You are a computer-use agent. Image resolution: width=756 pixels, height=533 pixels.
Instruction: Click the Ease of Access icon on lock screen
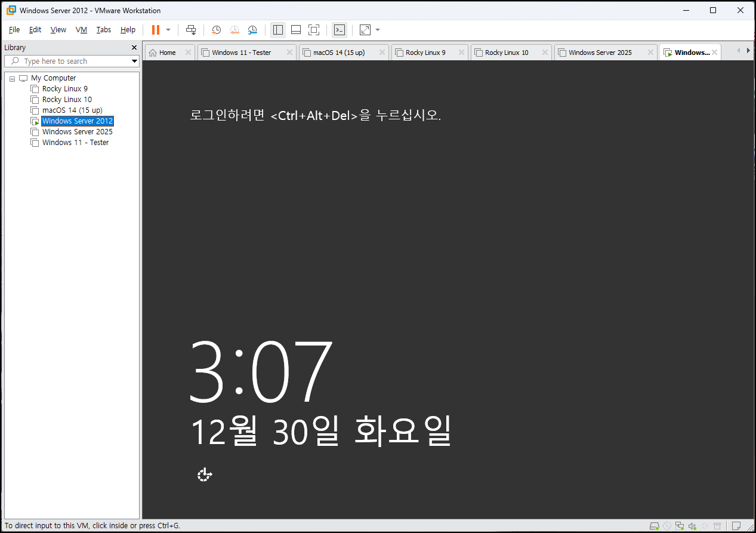point(205,475)
